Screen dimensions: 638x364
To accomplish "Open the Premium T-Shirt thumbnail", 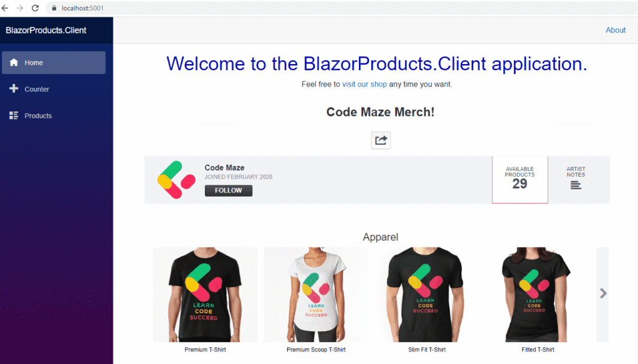I will point(205,294).
